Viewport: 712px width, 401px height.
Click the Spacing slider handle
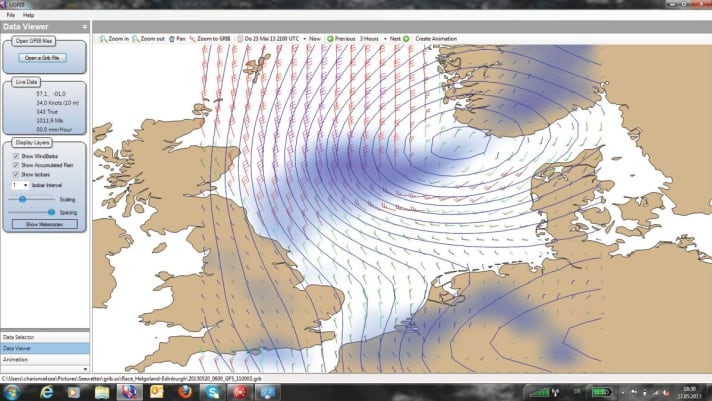51,212
